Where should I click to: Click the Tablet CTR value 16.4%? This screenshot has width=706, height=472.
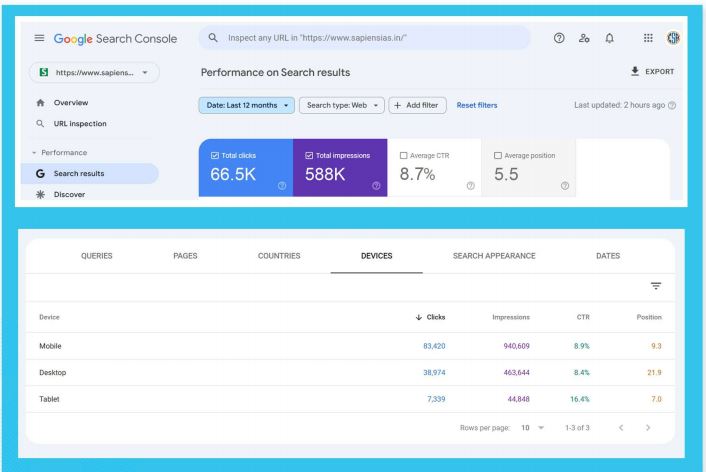[x=579, y=399]
